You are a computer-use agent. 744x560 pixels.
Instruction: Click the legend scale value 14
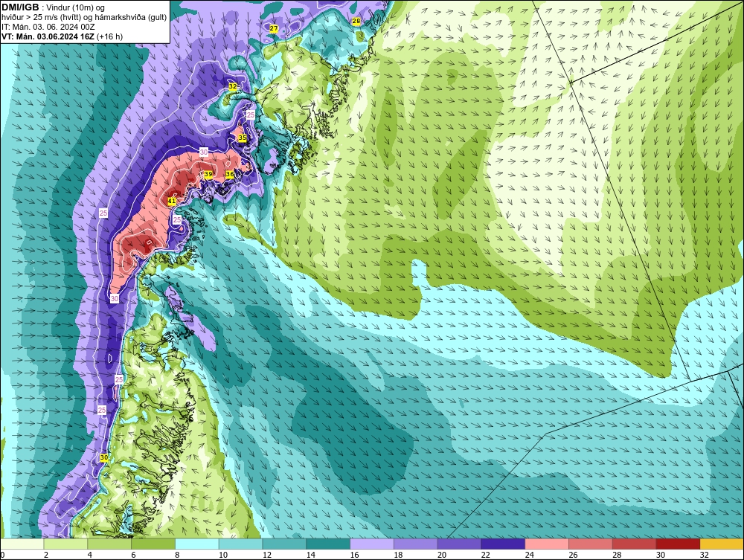310,555
